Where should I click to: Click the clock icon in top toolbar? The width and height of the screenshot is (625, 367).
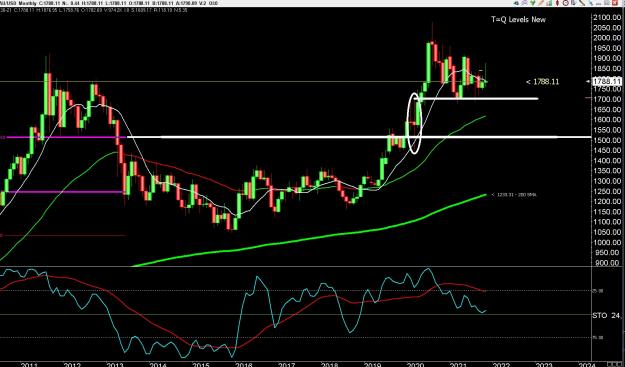[x=566, y=3]
